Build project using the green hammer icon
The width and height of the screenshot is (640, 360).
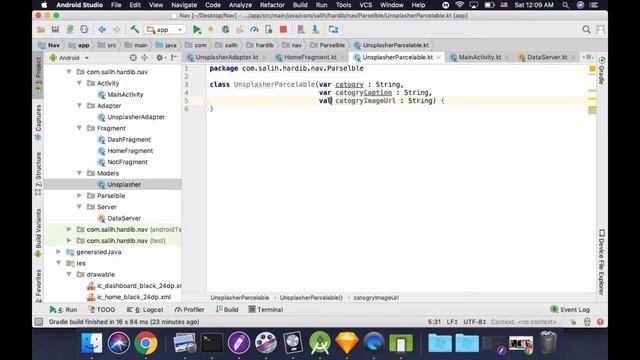(x=134, y=29)
